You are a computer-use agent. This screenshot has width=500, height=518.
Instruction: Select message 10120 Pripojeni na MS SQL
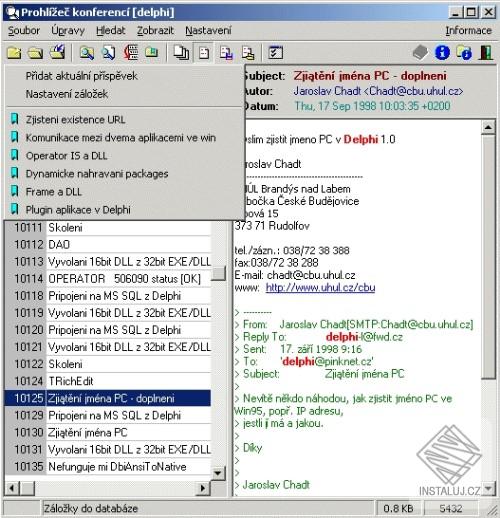pos(108,330)
